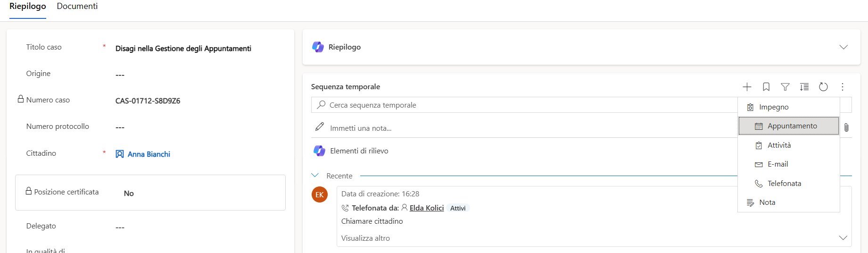Switch to the Documenti tab

[77, 6]
